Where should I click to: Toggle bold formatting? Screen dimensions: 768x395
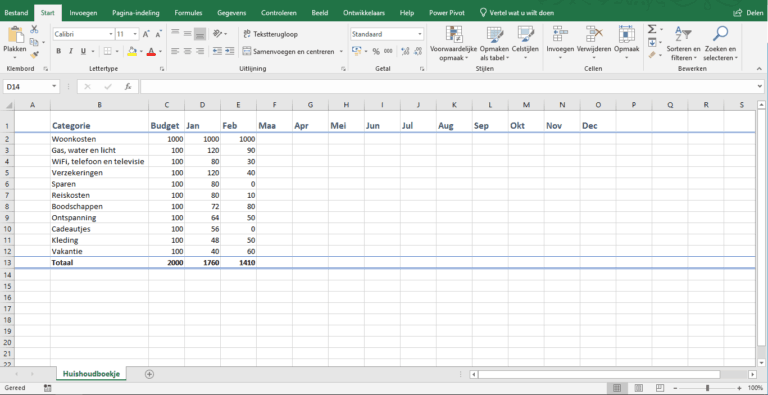coord(58,51)
